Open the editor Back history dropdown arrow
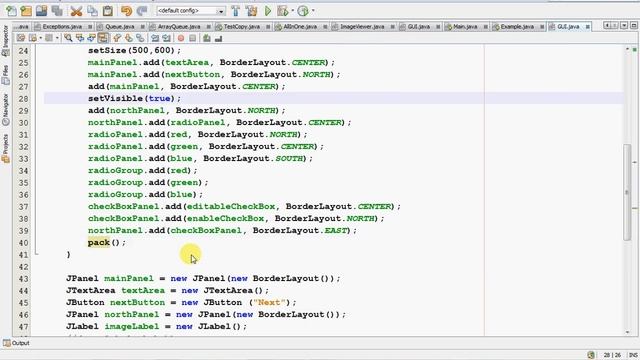The width and height of the screenshot is (640, 360). tap(40, 38)
